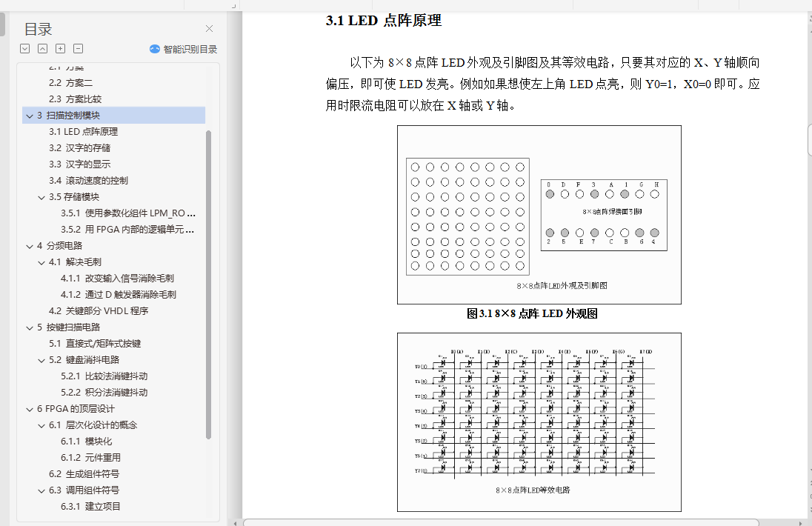Select '3.5 存储模块' outline entry
812x526 pixels.
74,197
